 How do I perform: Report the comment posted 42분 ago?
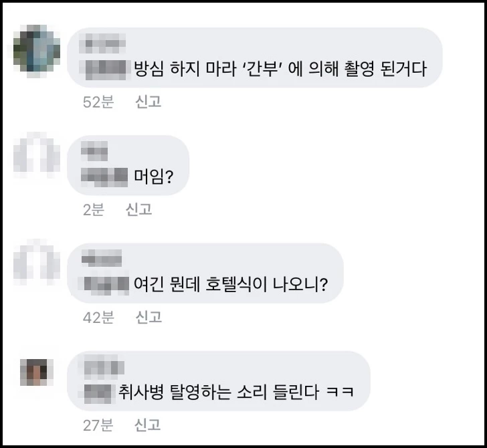[149, 318]
